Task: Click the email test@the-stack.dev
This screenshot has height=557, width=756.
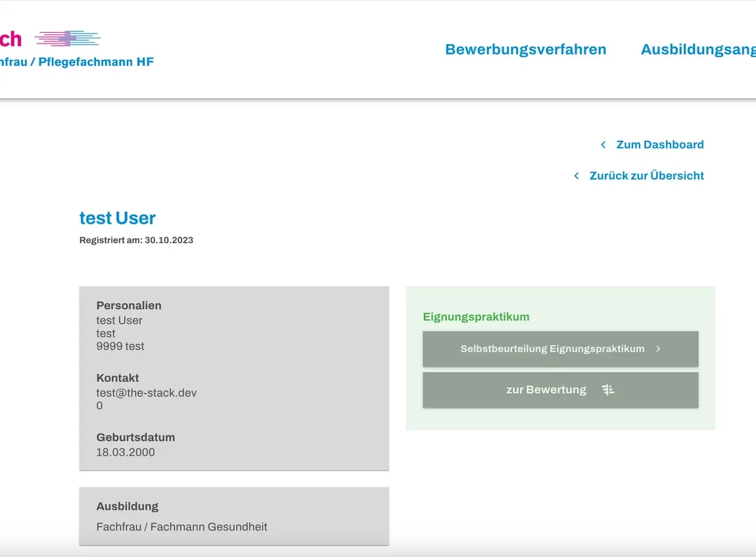Action: 147,393
